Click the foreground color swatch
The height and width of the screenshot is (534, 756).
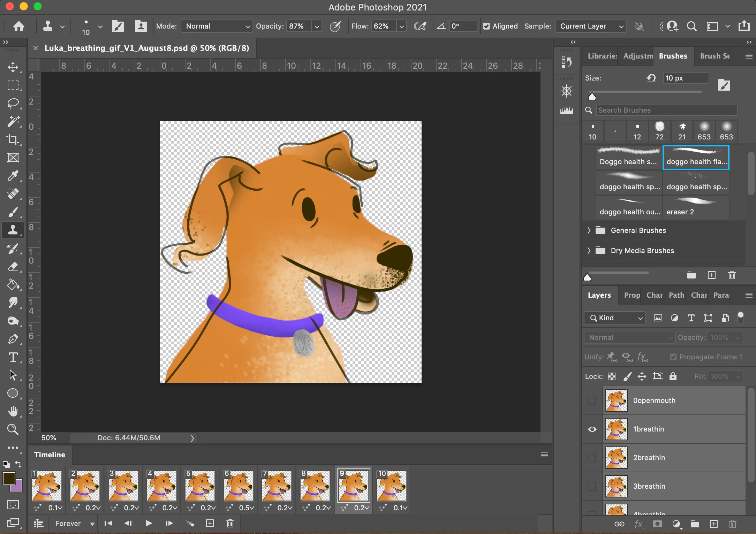coord(9,478)
